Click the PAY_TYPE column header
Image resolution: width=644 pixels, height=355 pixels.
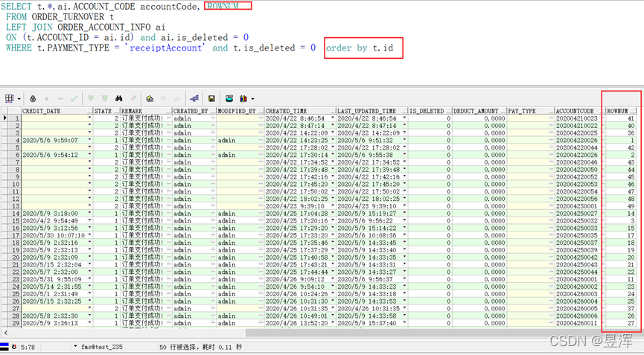[531, 111]
